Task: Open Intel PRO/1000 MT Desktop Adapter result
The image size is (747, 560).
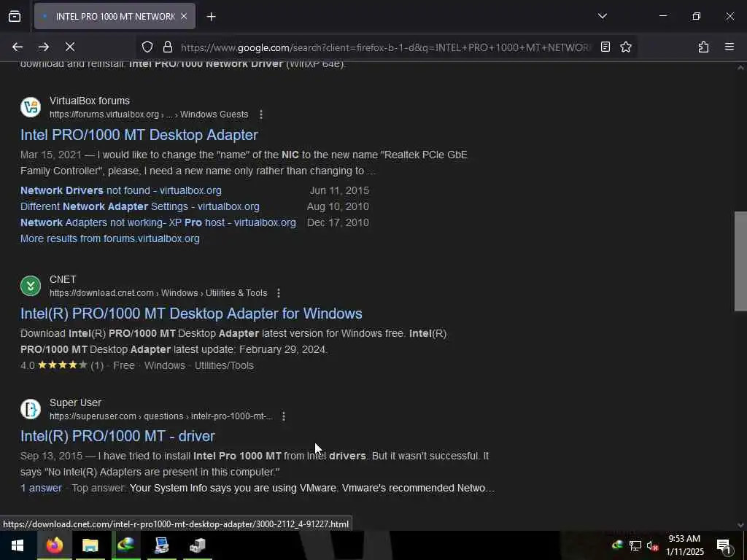Action: [139, 135]
